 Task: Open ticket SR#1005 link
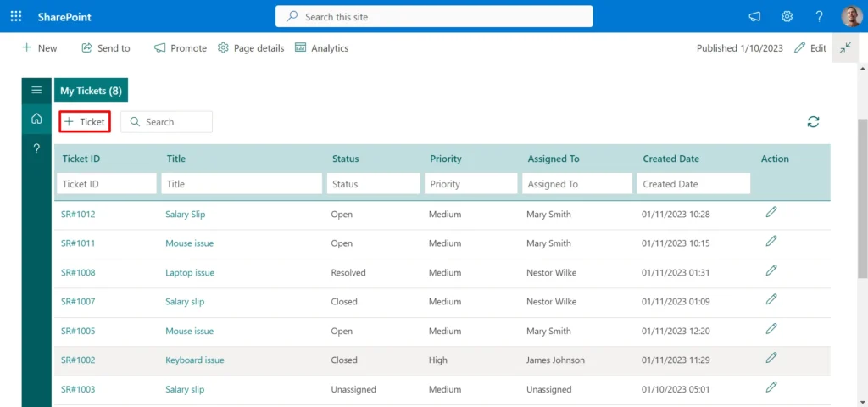[78, 332]
